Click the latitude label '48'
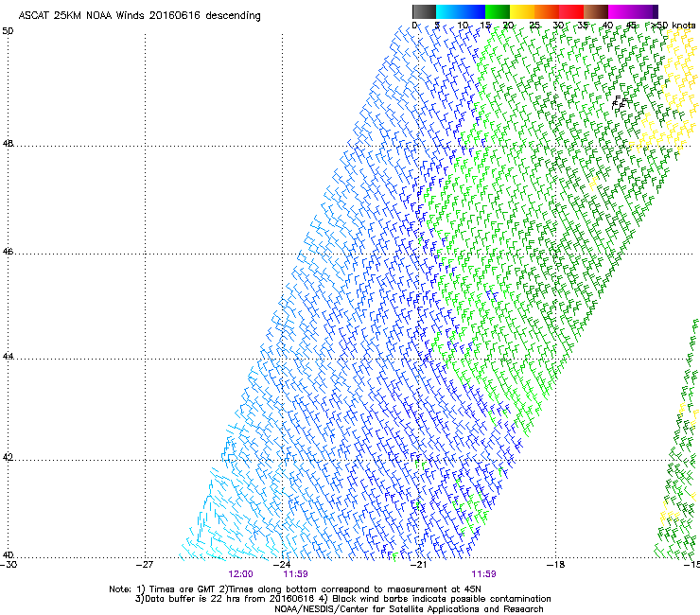Screen dimensions: 700x615 [x=8, y=144]
